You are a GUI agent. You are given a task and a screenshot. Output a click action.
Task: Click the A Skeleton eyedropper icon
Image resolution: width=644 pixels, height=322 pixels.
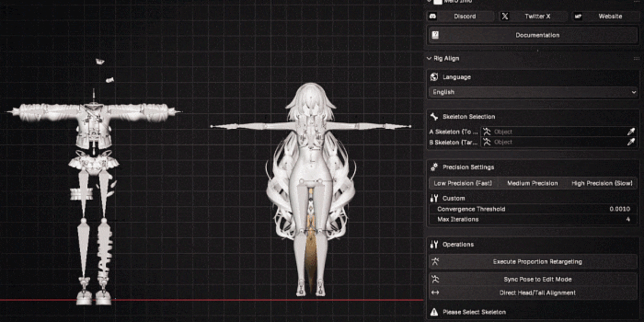pos(632,131)
